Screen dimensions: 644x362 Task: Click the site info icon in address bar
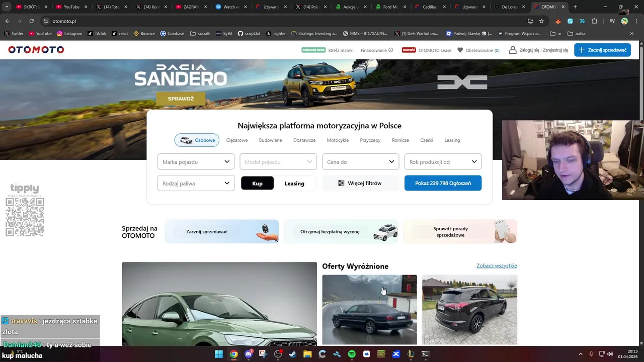click(x=46, y=21)
